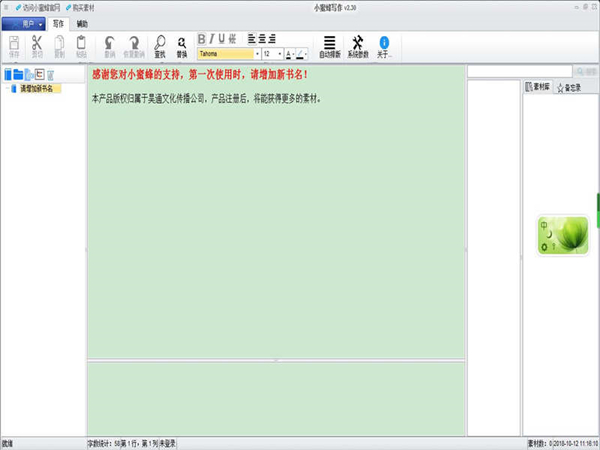This screenshot has width=600, height=450.
Task: Click the Cut (剪切) scissors icon
Action: click(37, 45)
